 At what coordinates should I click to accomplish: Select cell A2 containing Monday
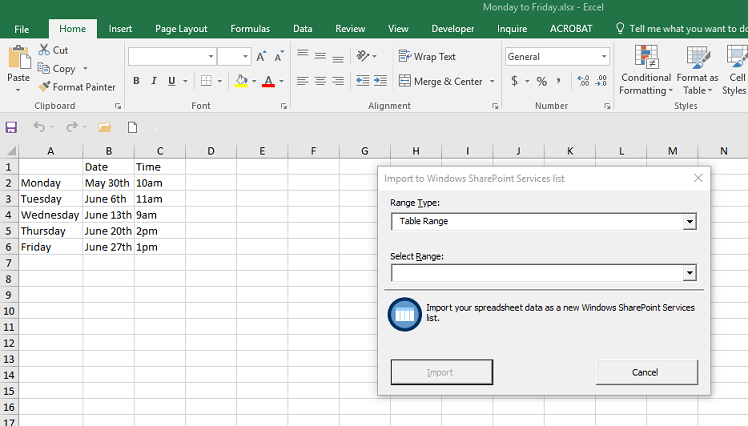(x=50, y=183)
